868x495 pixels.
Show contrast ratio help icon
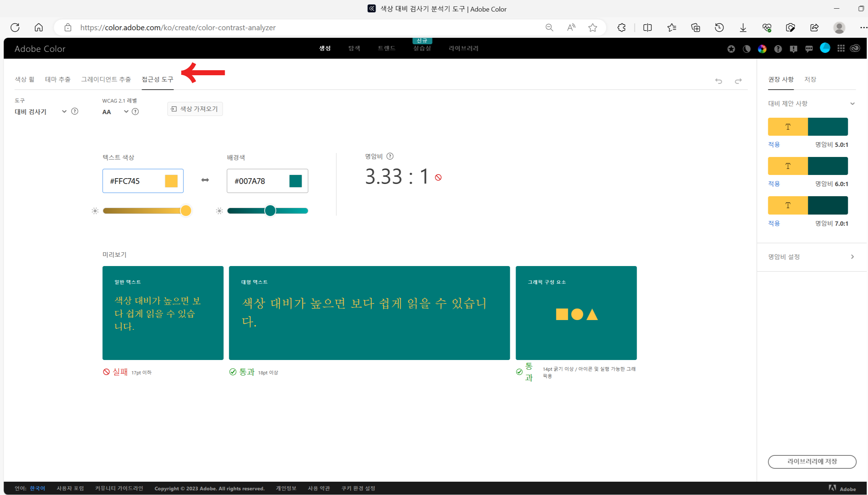tap(390, 156)
